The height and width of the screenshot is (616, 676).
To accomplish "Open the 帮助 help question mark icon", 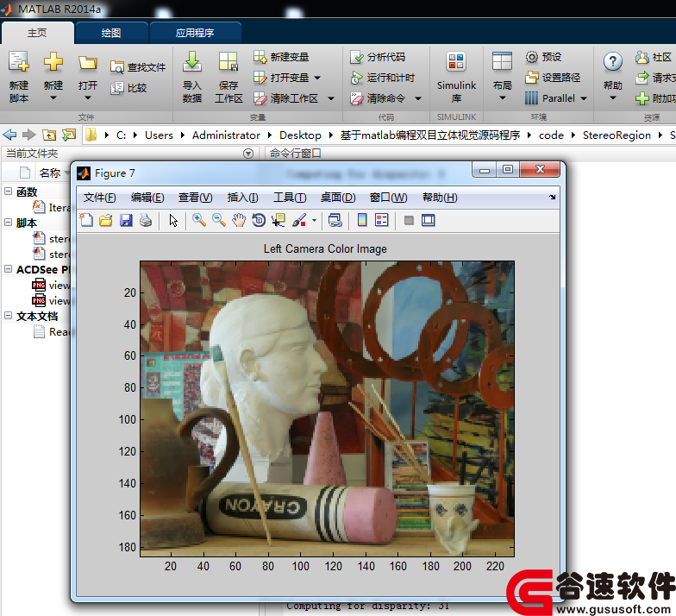I will click(612, 62).
